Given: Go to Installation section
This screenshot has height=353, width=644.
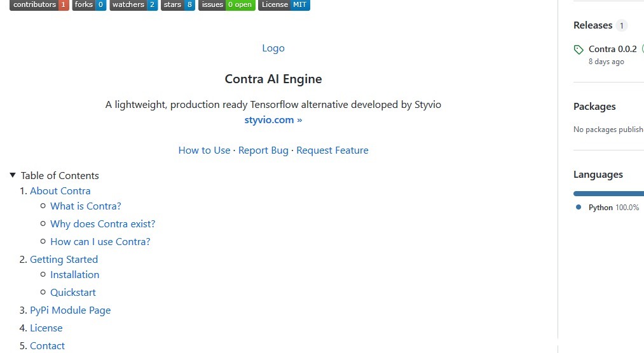Looking at the screenshot, I should click(x=75, y=275).
